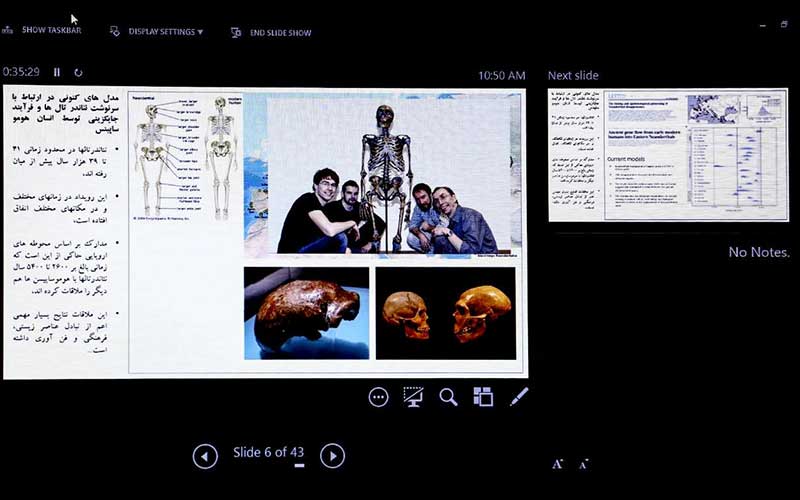The width and height of the screenshot is (800, 500).
Task: Go to previous slide
Action: [x=205, y=456]
